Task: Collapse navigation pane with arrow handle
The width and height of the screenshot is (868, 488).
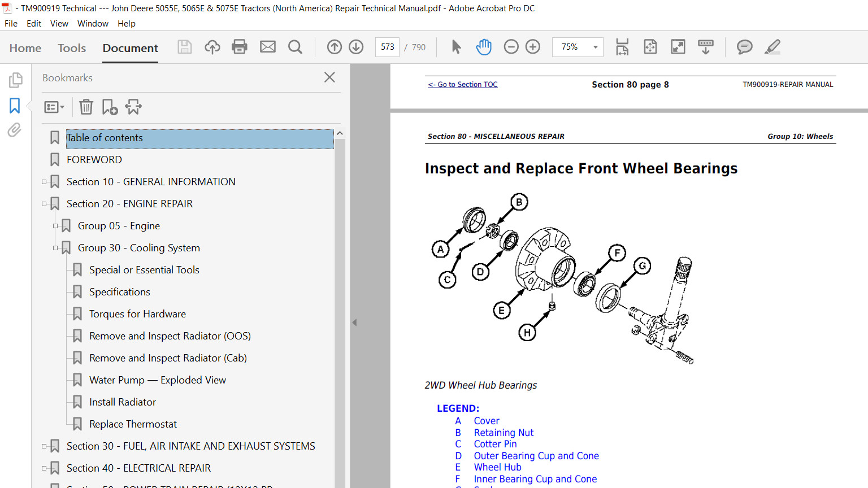Action: 354,323
